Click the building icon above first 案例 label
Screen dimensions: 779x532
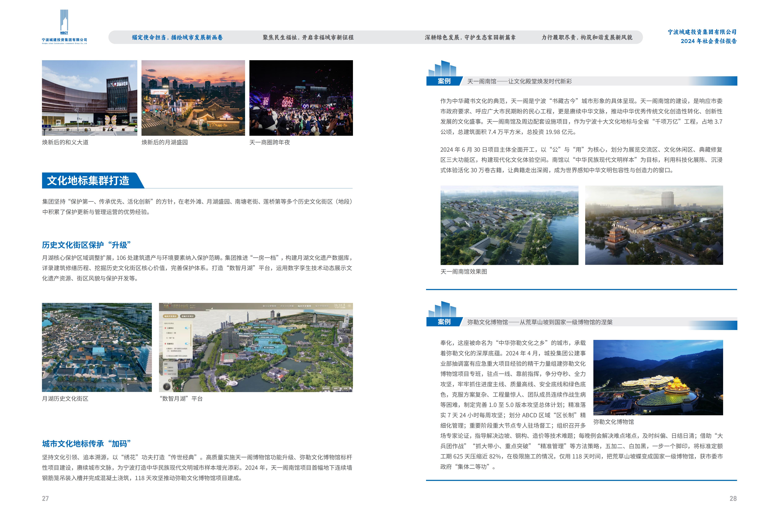(x=442, y=68)
